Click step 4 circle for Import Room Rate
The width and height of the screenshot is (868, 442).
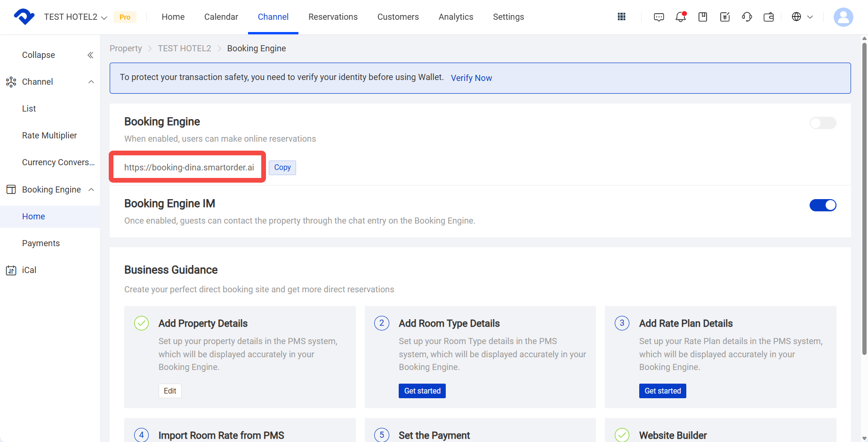point(142,435)
